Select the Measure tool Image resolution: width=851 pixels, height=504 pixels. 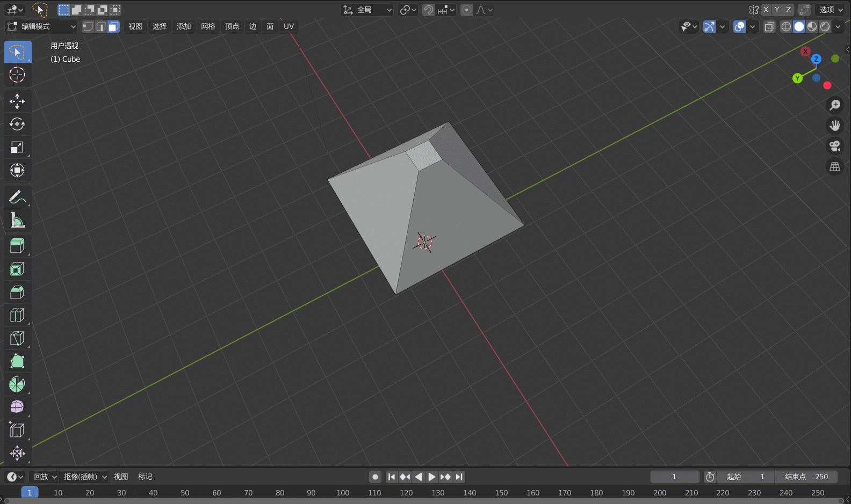(x=18, y=220)
